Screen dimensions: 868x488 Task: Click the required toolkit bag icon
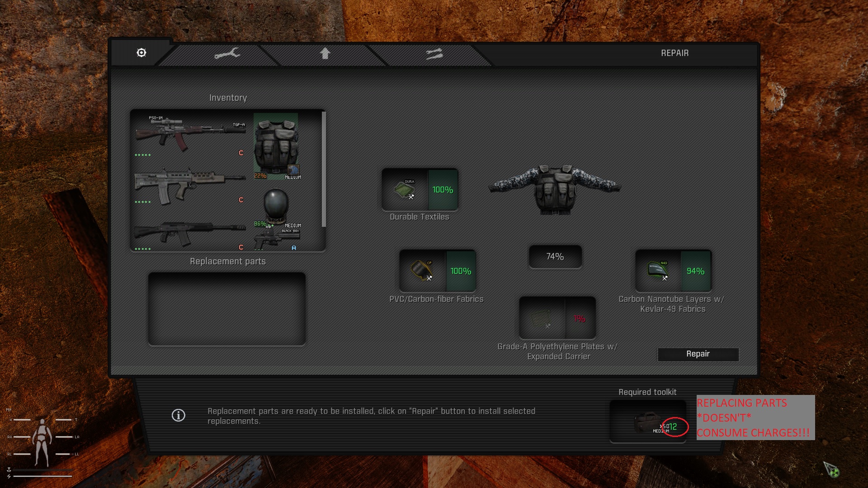pyautogui.click(x=647, y=422)
